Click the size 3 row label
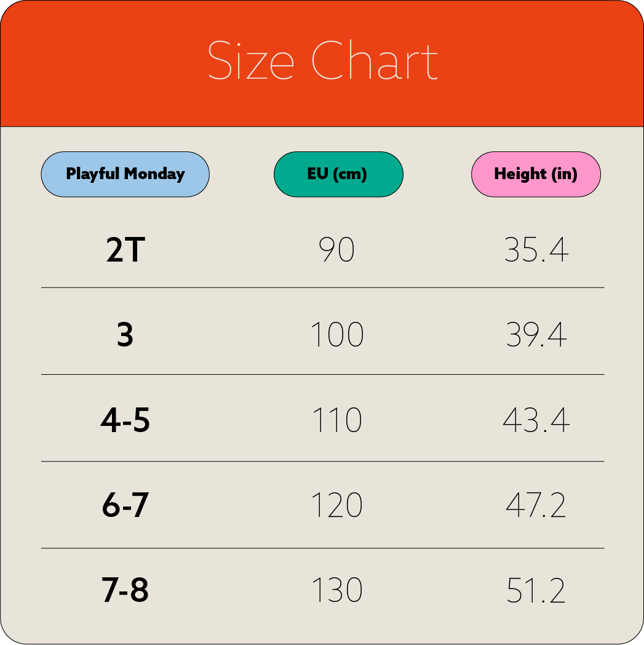Viewport: 644px width, 645px height. coord(125,335)
